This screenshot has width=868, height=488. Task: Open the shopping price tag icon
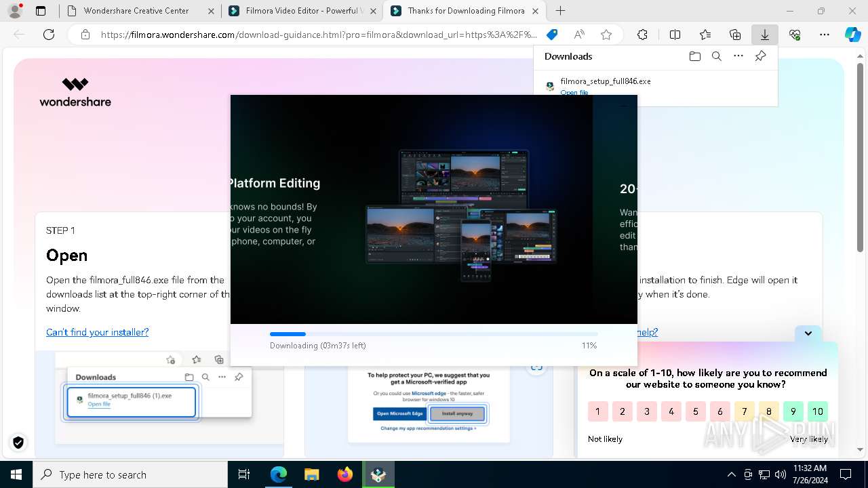(x=552, y=35)
